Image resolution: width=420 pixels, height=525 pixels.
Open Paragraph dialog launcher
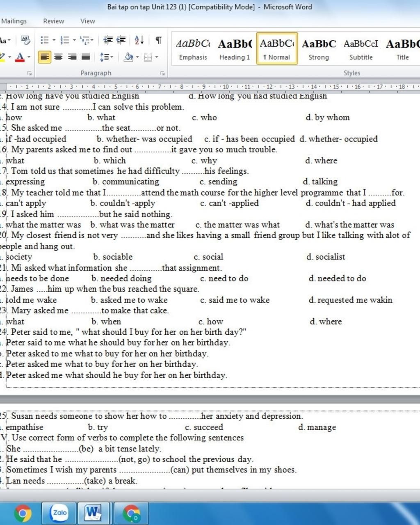click(x=162, y=73)
